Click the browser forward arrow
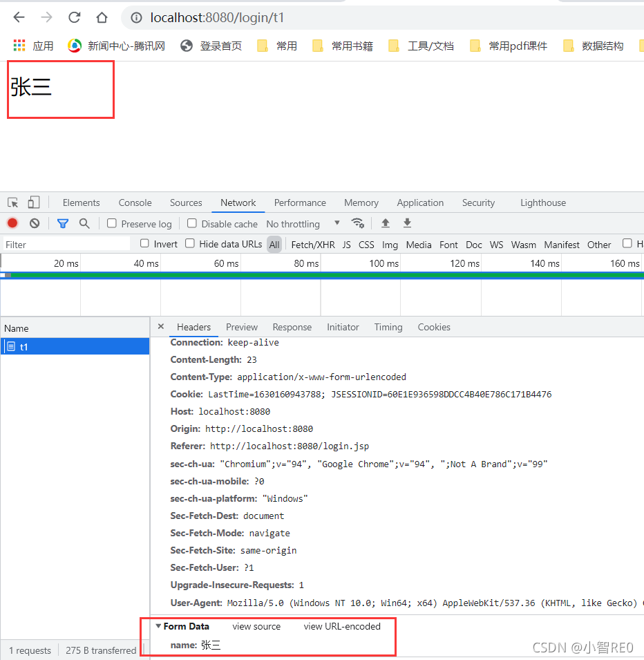 point(46,17)
